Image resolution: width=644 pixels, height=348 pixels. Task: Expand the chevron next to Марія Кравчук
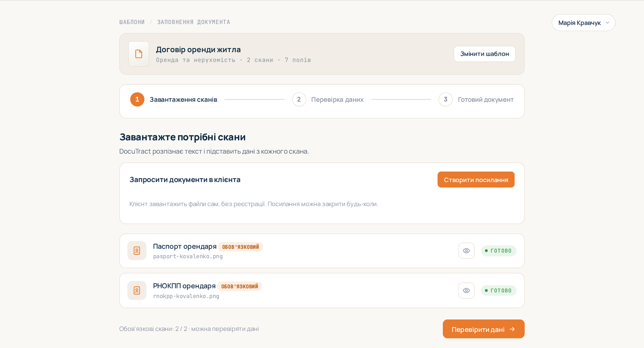(x=607, y=23)
